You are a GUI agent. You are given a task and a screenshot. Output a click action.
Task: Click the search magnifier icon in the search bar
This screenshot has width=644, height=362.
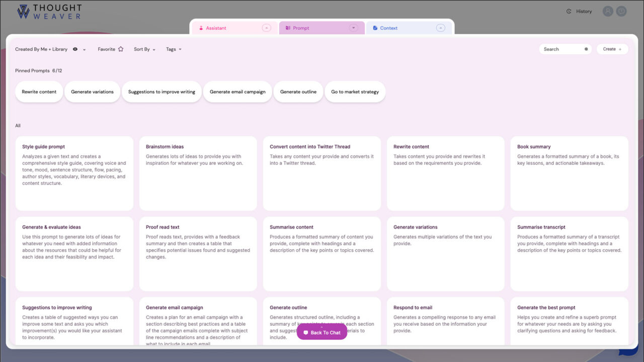click(586, 49)
